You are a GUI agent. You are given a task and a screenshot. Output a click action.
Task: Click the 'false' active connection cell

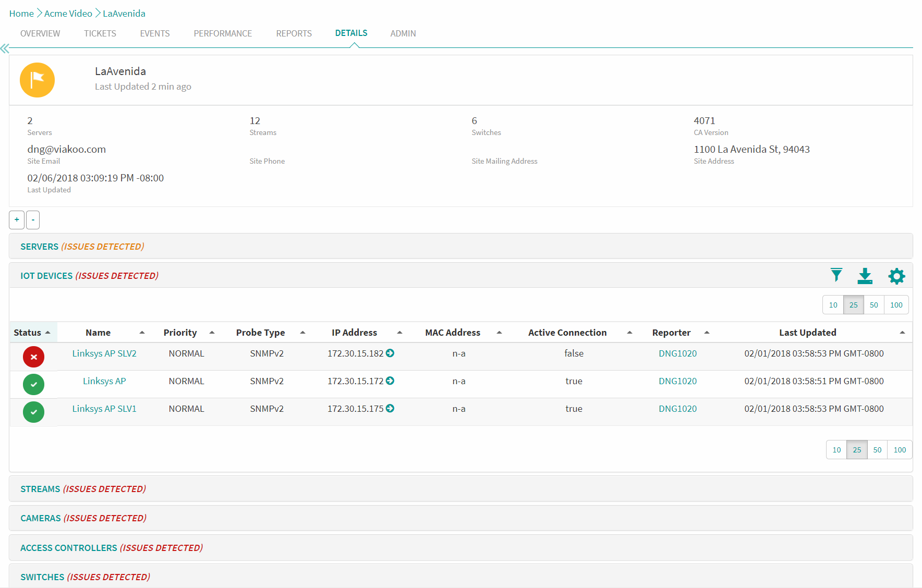coord(574,353)
